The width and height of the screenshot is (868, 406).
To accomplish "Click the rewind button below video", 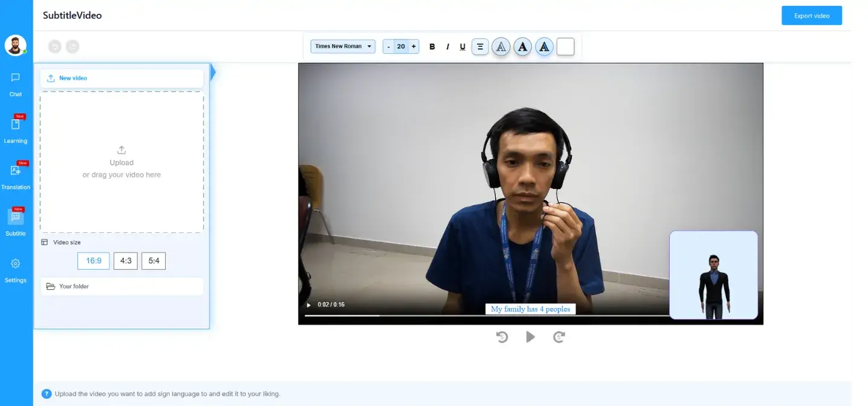I will (x=502, y=337).
